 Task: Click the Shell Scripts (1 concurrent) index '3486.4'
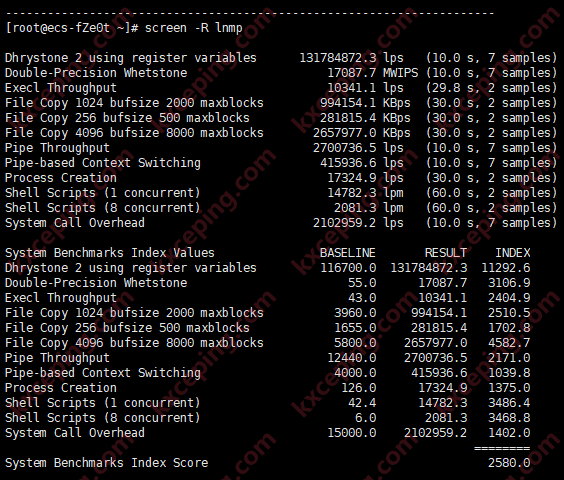coord(509,403)
